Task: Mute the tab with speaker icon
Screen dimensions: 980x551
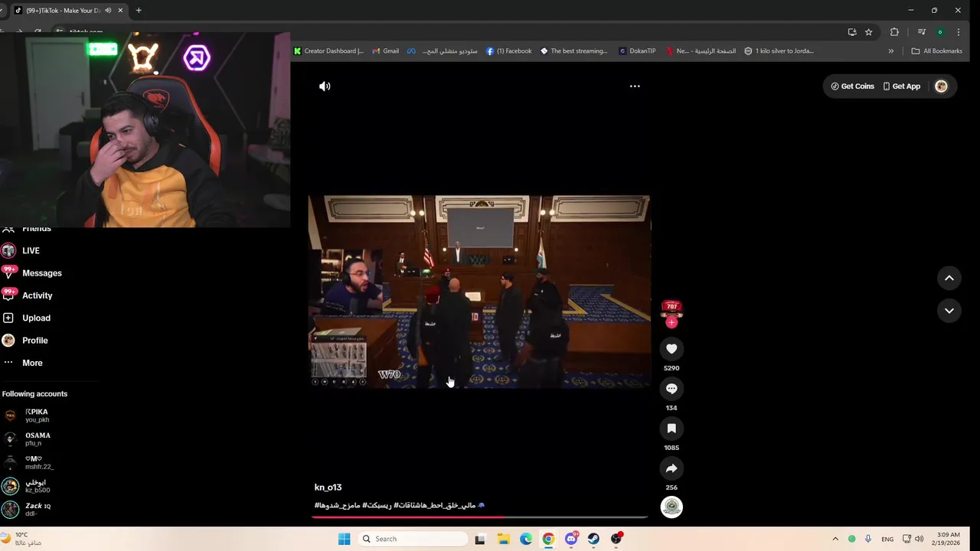Action: coord(108,11)
